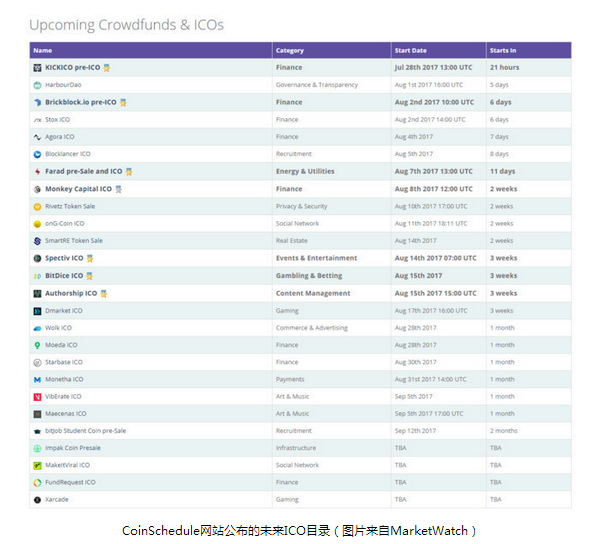Select the 'Upcoming Crowdfunds & ICOs' heading

point(126,25)
